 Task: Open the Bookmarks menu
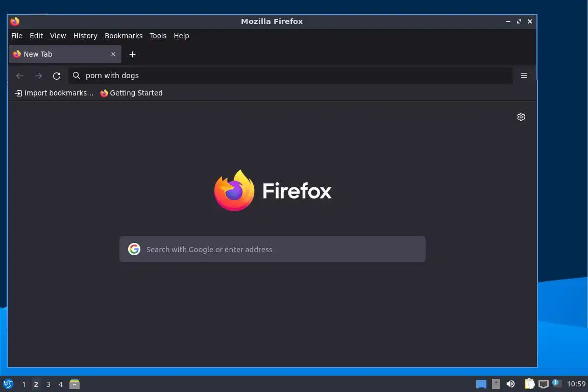pos(124,36)
